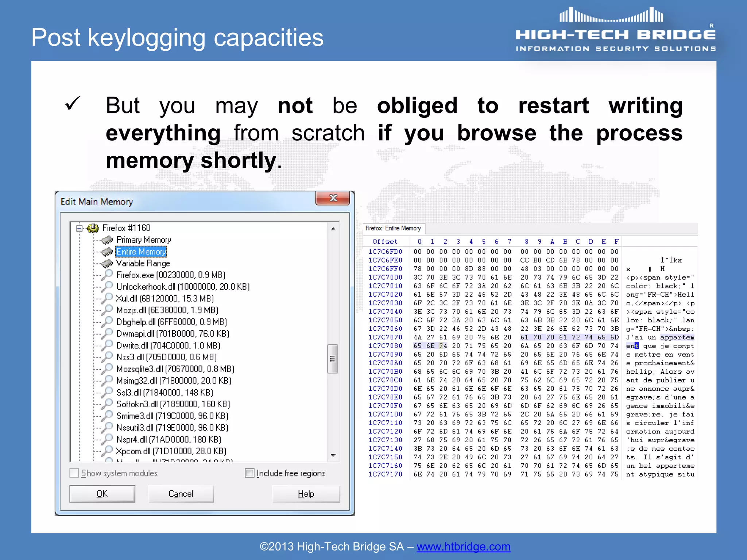Select Dwrite.dll (704C0000, 1.0 MB) entry
The width and height of the screenshot is (747, 560).
[168, 345]
